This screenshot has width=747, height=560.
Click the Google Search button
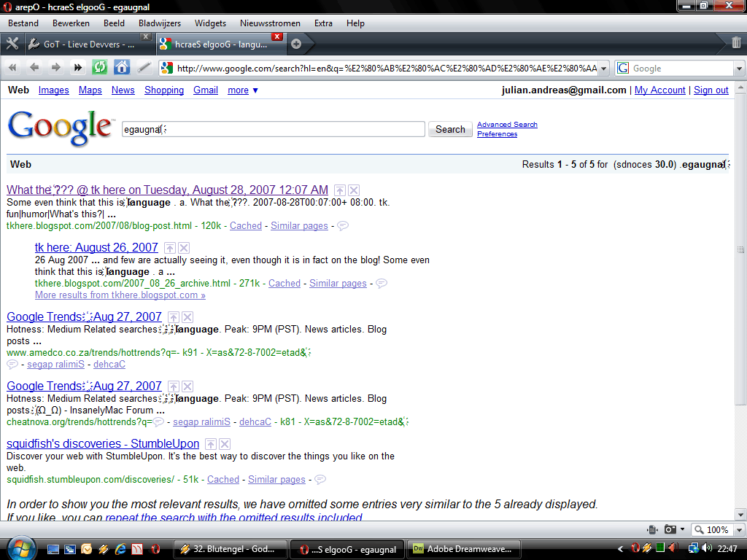click(x=450, y=129)
